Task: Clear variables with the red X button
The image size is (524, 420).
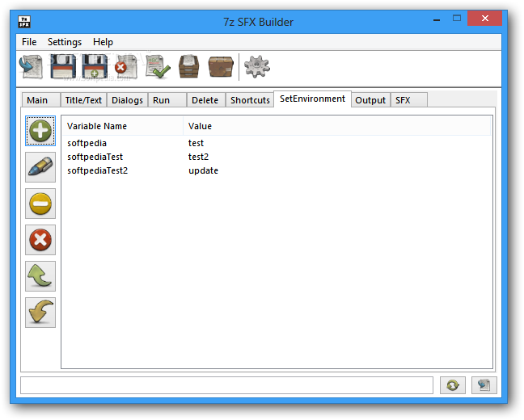Action: point(40,240)
